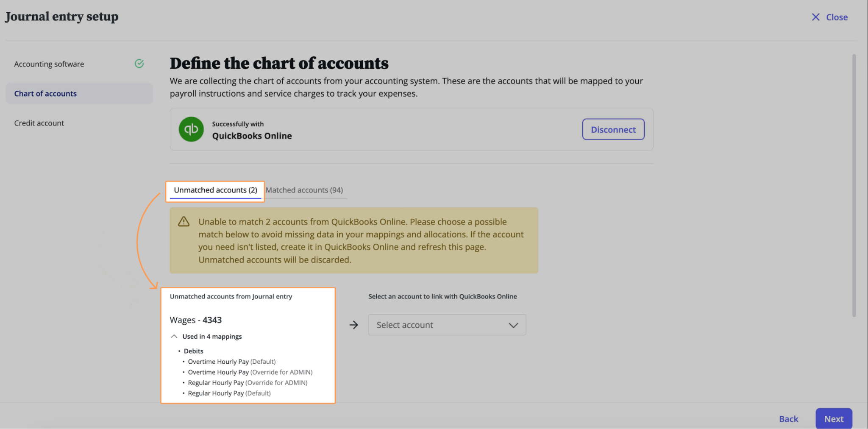Click the X icon next to Close

(x=815, y=17)
